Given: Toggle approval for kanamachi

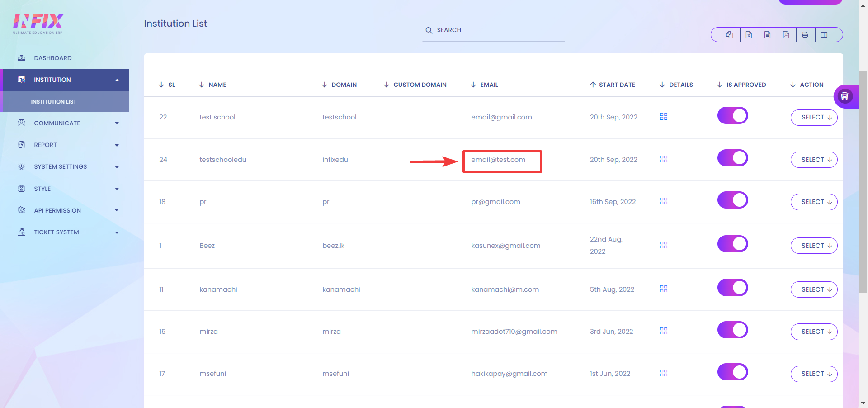Looking at the screenshot, I should 733,288.
